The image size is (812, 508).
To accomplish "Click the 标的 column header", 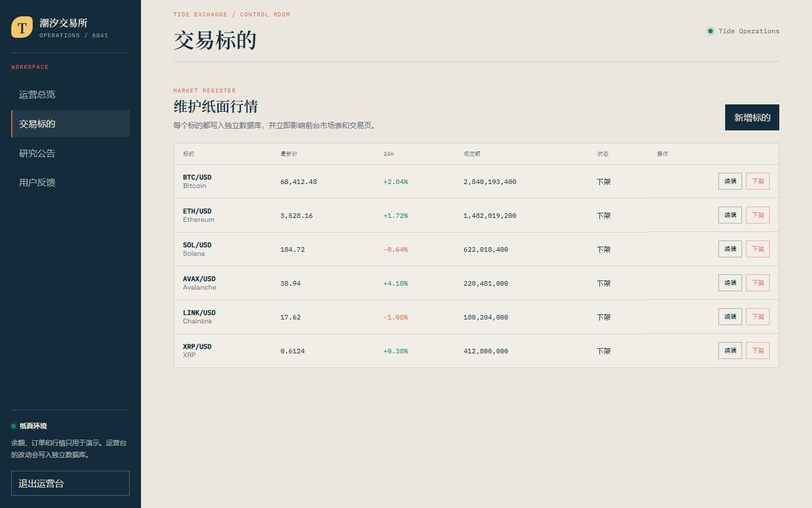I will 188,154.
